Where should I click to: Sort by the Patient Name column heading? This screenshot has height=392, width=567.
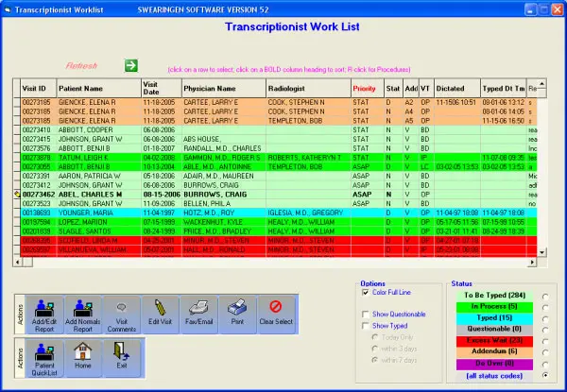click(98, 88)
